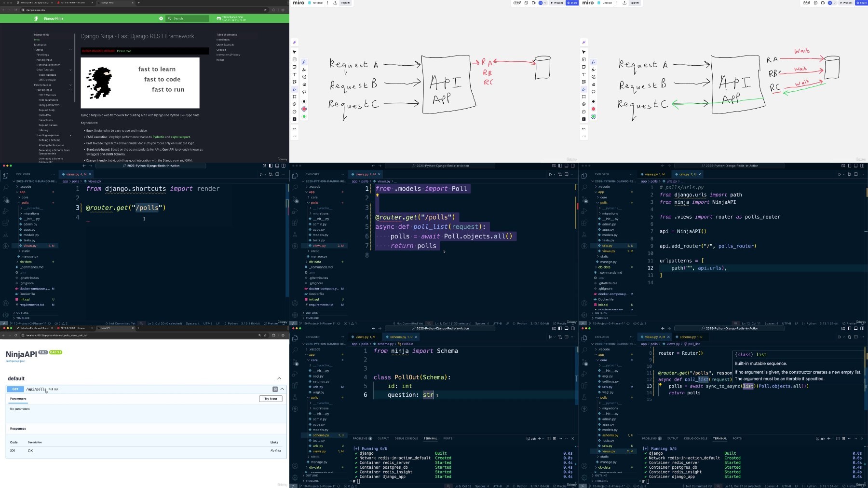This screenshot has height=488, width=868.
Task: Collapse the "default" section in NinjaAPI docs
Action: (x=279, y=378)
